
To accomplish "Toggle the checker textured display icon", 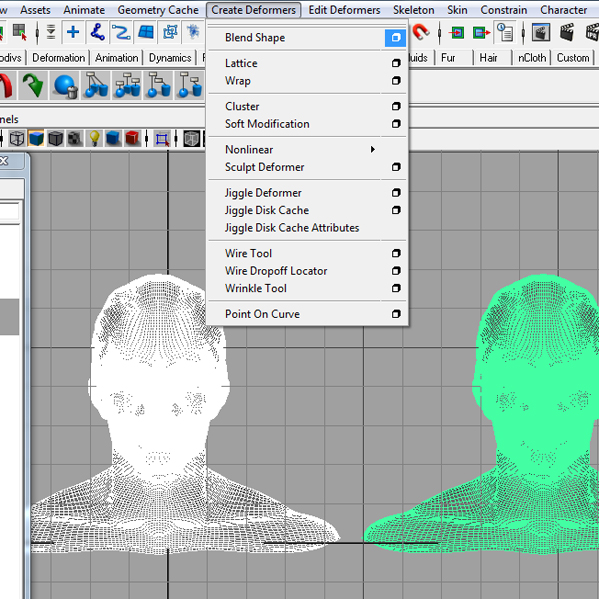I will point(75,138).
